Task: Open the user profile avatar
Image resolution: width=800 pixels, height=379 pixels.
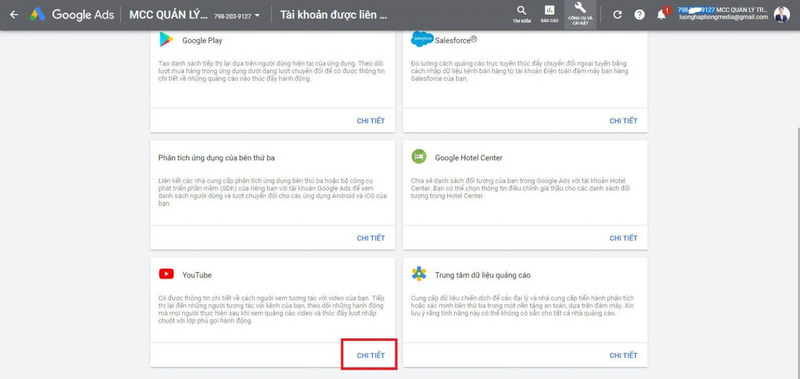Action: coord(781,14)
